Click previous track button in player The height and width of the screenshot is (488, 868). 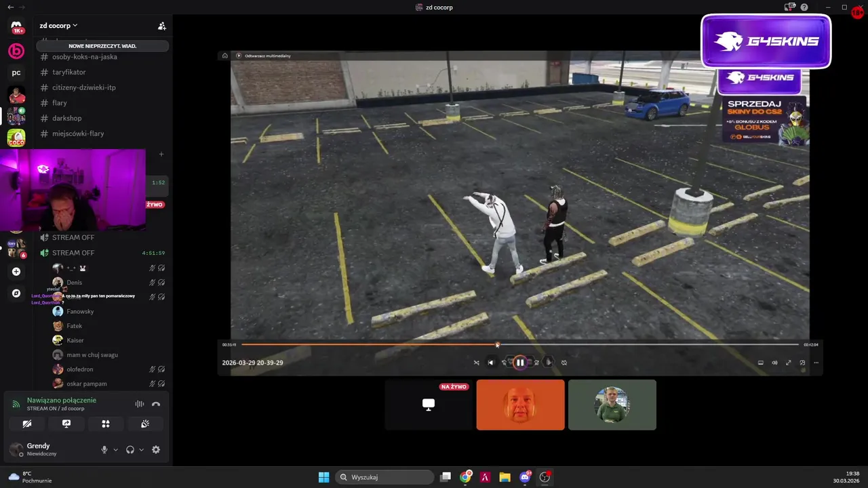pyautogui.click(x=491, y=363)
